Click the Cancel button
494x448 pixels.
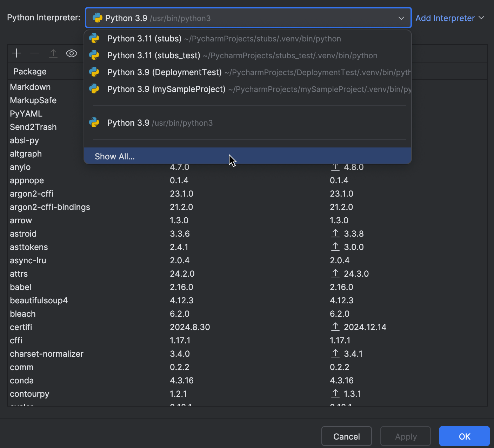pyautogui.click(x=346, y=436)
